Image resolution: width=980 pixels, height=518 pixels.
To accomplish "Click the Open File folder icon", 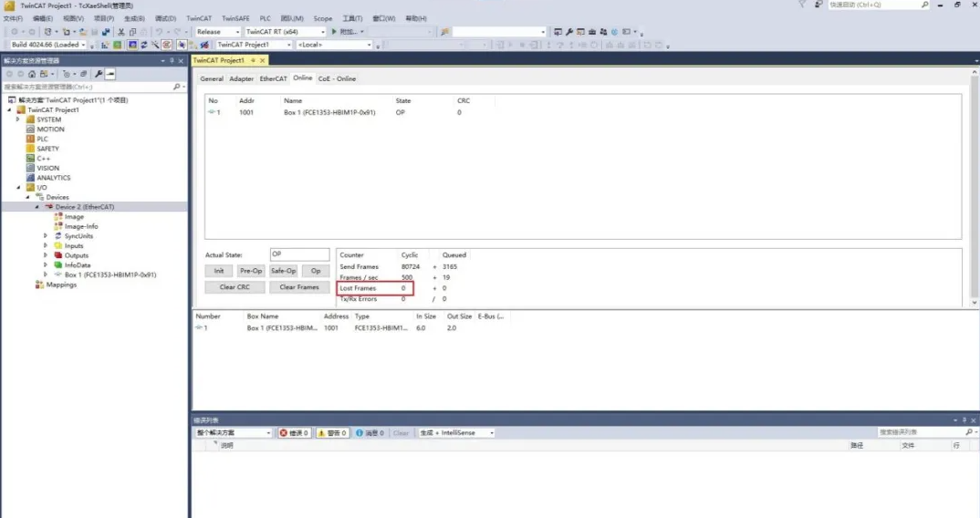I will 83,32.
